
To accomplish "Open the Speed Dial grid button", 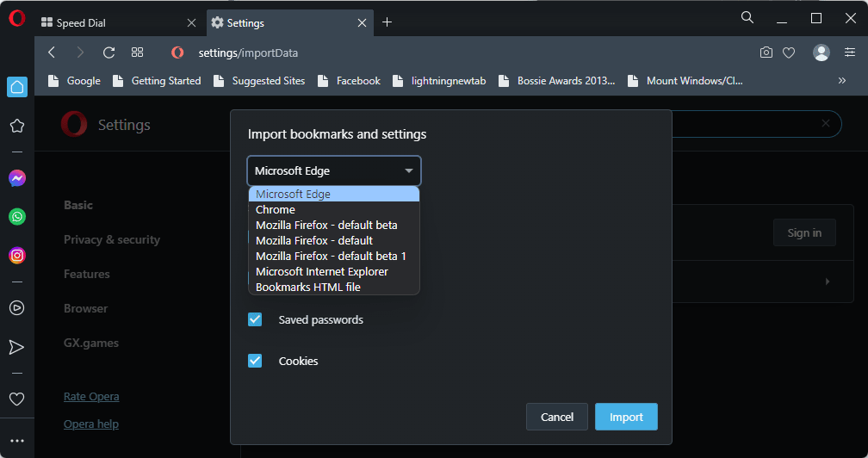I will (x=137, y=53).
